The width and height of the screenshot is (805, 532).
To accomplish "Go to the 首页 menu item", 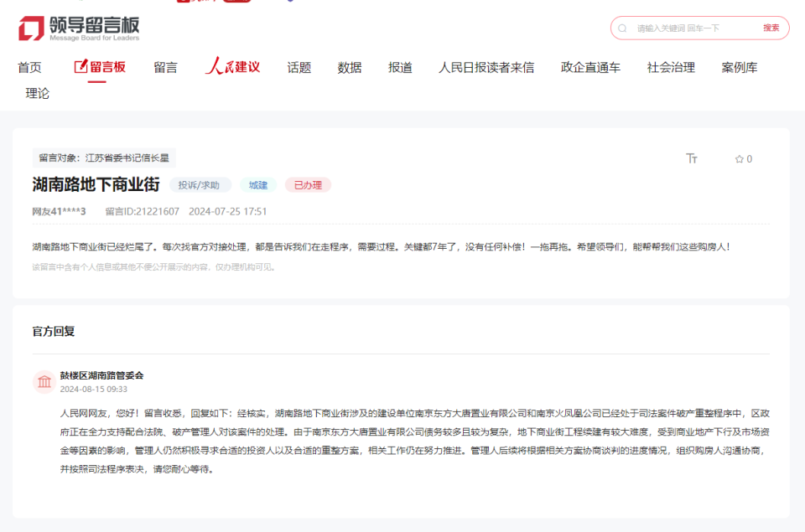I will [29, 67].
